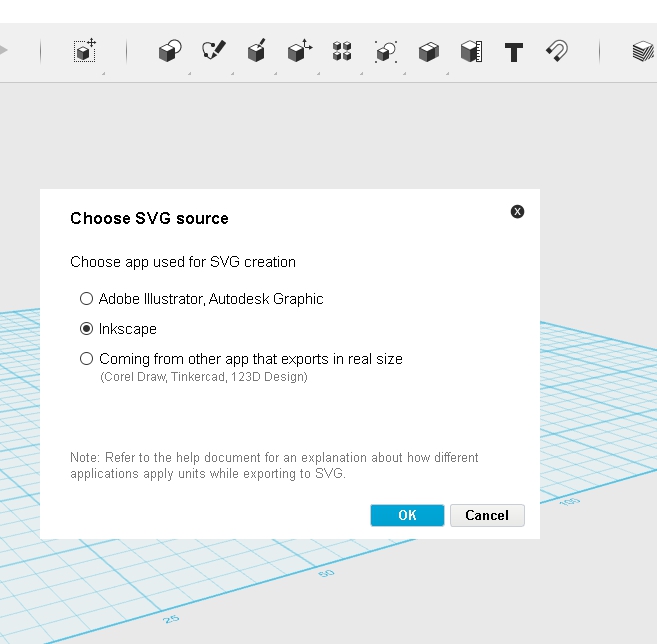Expand the Combine tool flyout arrow
The image size is (657, 644).
point(447,73)
